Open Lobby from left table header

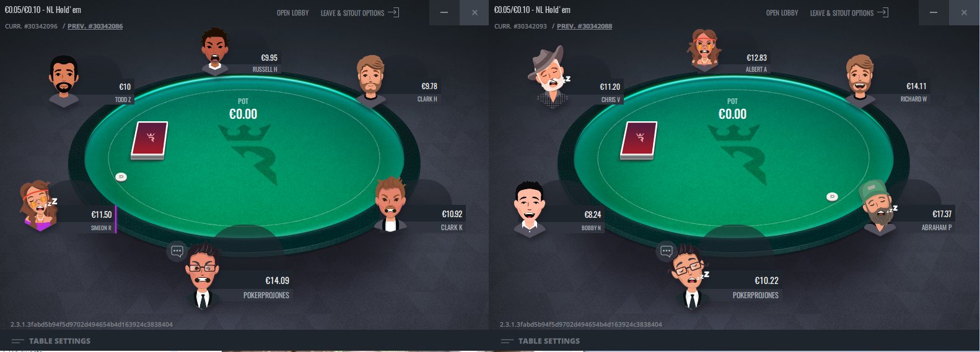(x=292, y=13)
